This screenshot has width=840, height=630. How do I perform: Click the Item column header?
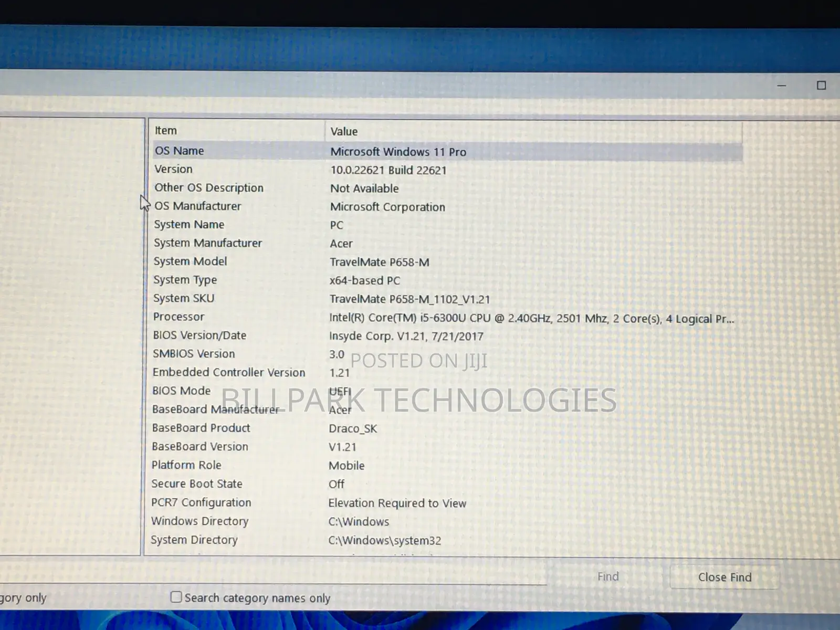point(237,130)
